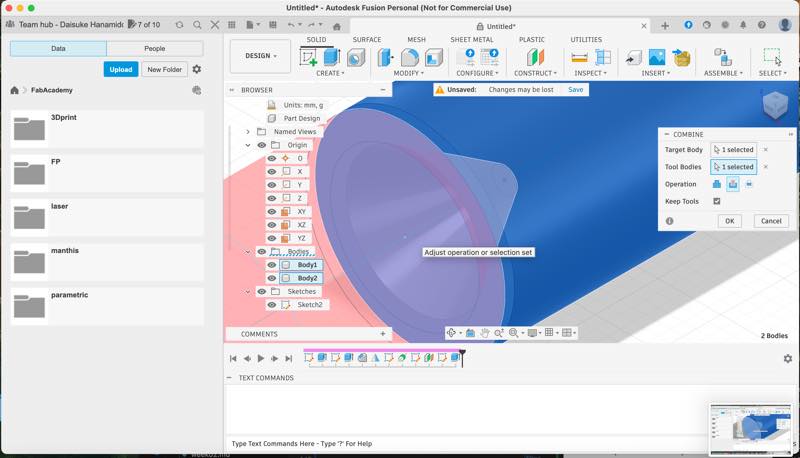The image size is (800, 458).
Task: Switch to the SURFACE tab
Action: pos(367,39)
